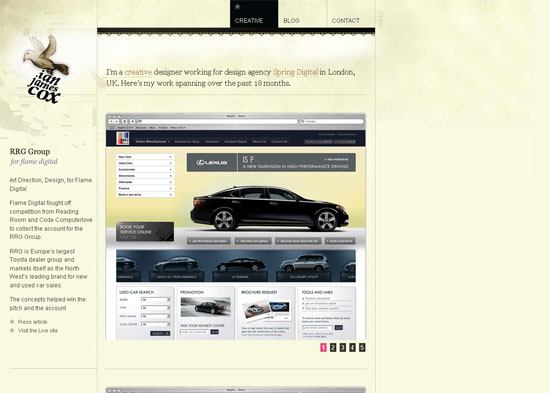Go to slide 4 of the gallery
The height and width of the screenshot is (393, 550).
353,347
